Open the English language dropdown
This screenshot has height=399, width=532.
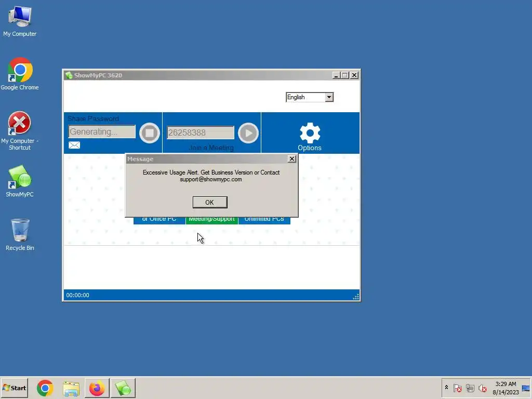(329, 97)
